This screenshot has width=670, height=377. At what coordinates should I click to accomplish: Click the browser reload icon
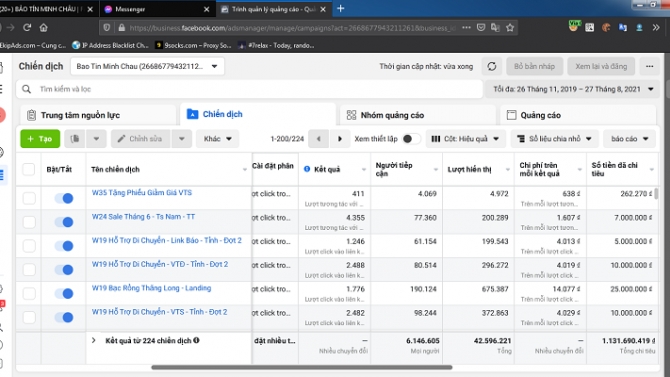tap(27, 27)
